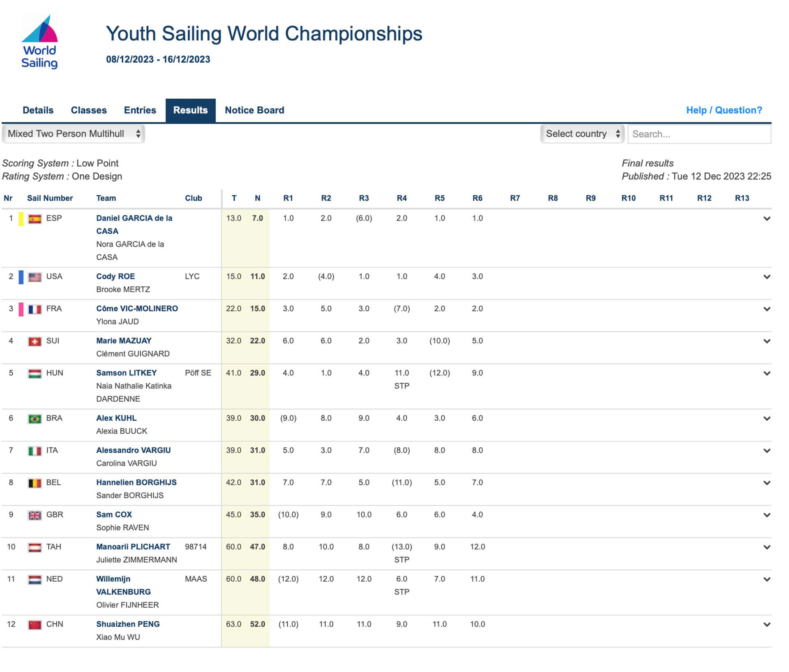Screen dimensions: 789x672
Task: Click the World Sailing logo
Action: tap(39, 42)
